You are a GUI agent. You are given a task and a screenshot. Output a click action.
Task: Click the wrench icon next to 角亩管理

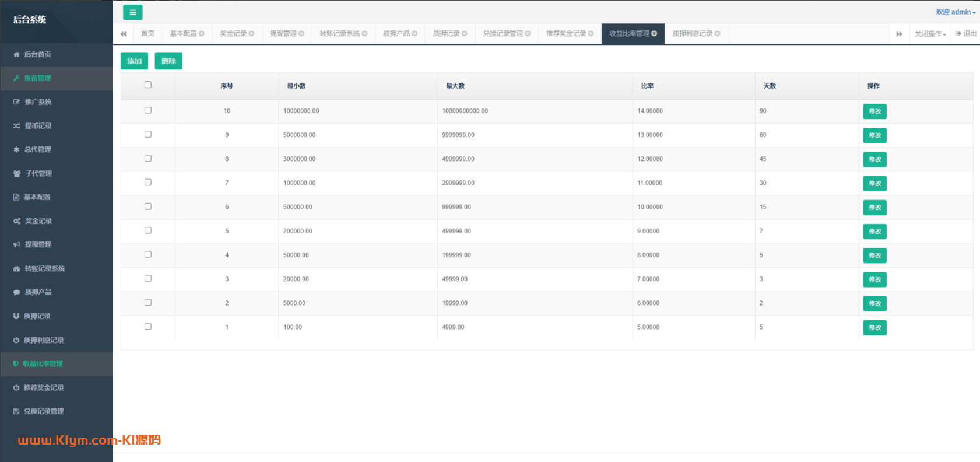click(x=16, y=78)
